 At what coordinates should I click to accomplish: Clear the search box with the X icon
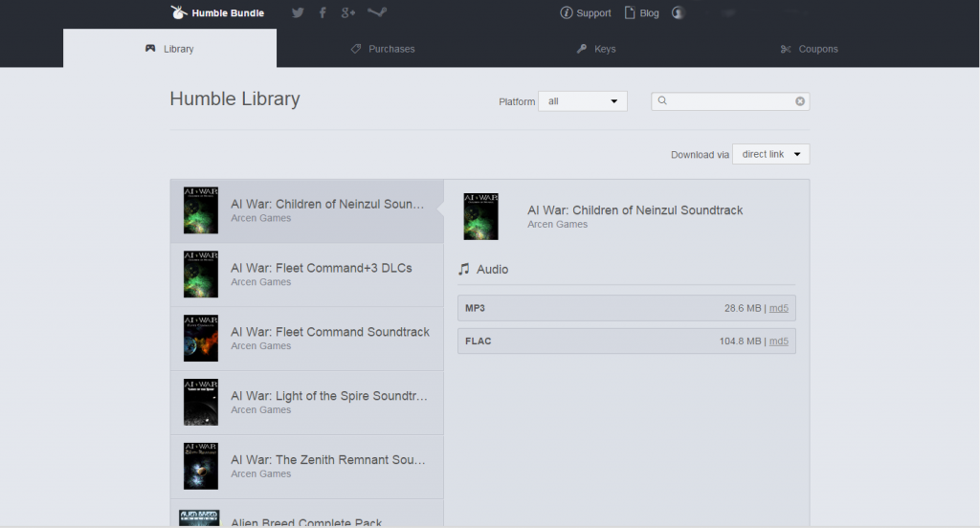pyautogui.click(x=800, y=101)
